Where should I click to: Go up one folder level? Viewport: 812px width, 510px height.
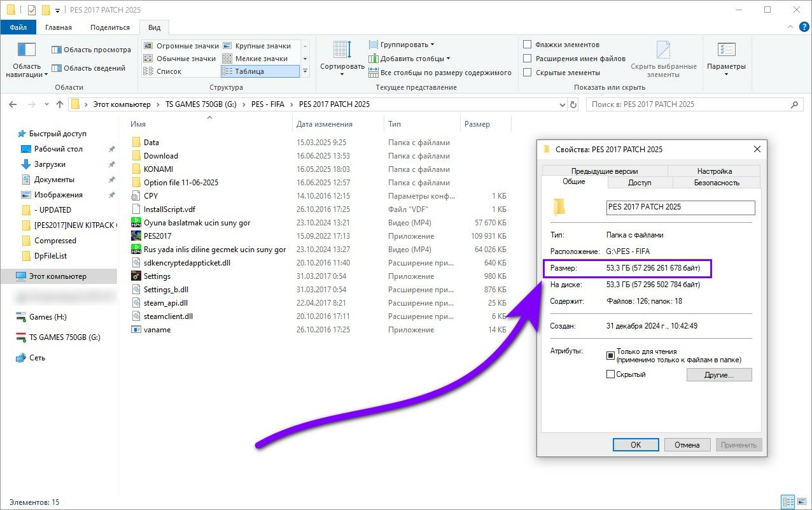coord(60,104)
